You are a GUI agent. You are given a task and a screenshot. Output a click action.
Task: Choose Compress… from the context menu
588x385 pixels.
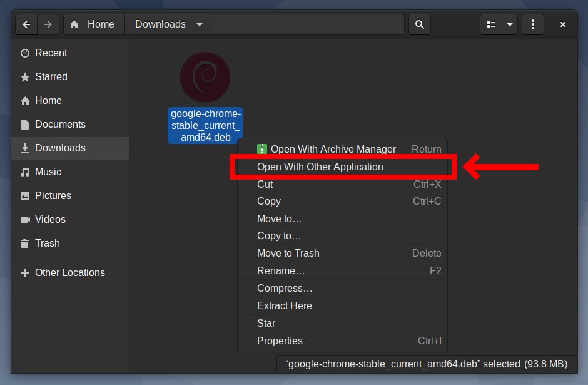click(342, 288)
